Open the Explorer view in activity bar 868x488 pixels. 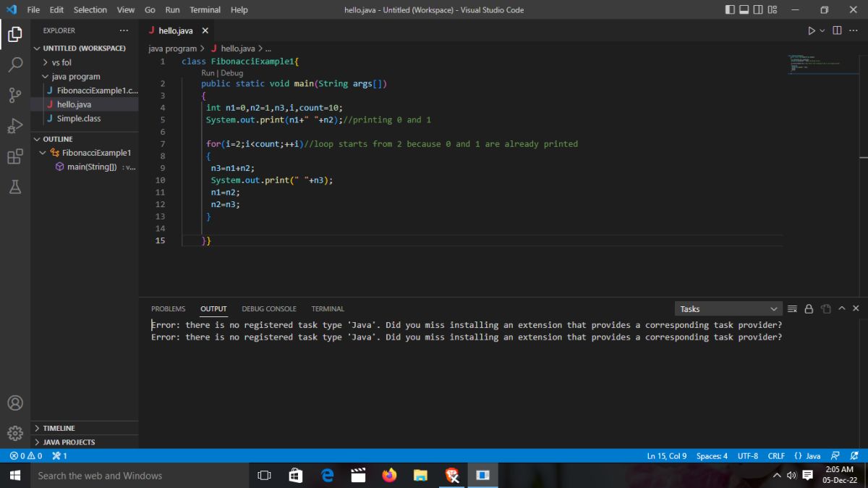coord(15,34)
